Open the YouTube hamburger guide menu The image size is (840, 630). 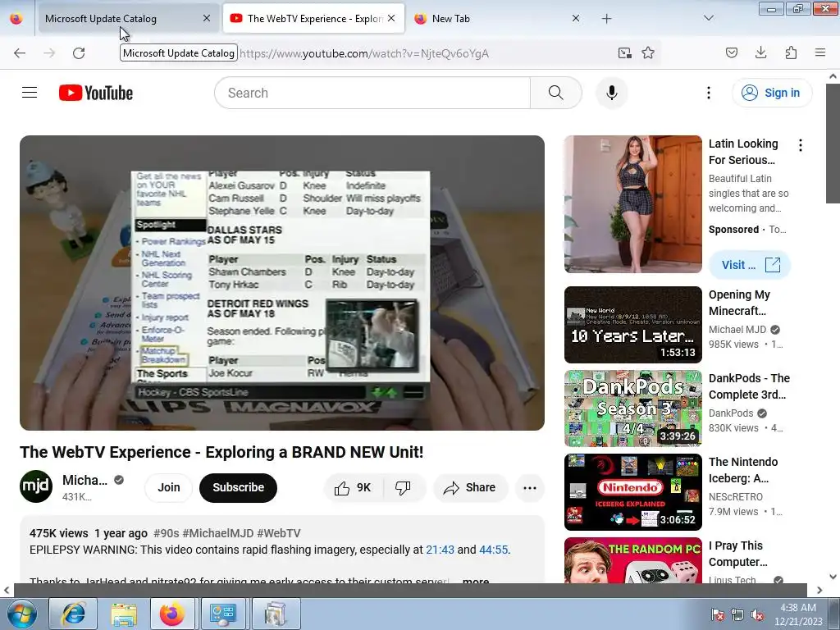tap(30, 93)
